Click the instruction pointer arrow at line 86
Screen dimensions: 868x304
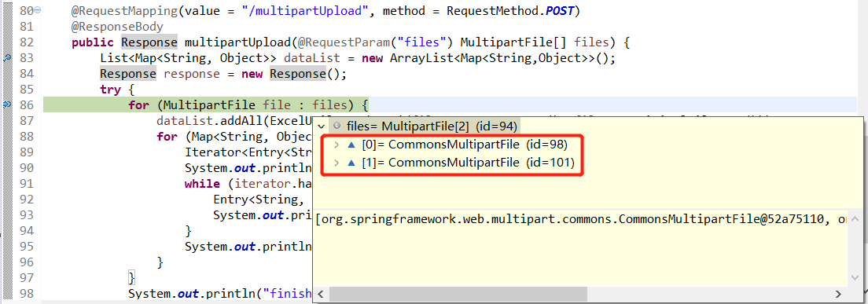coord(7,104)
